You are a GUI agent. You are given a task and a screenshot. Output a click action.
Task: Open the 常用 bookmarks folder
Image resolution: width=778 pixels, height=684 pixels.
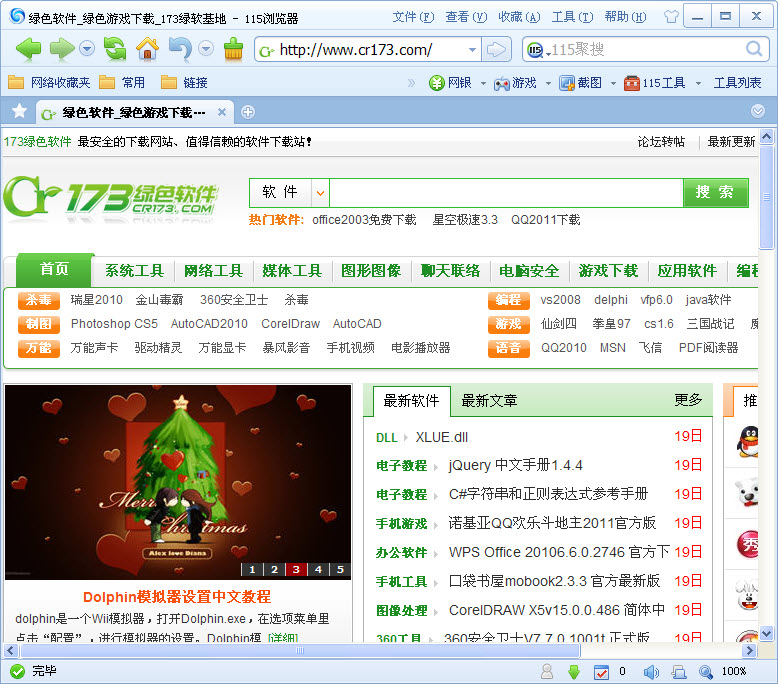pos(122,82)
